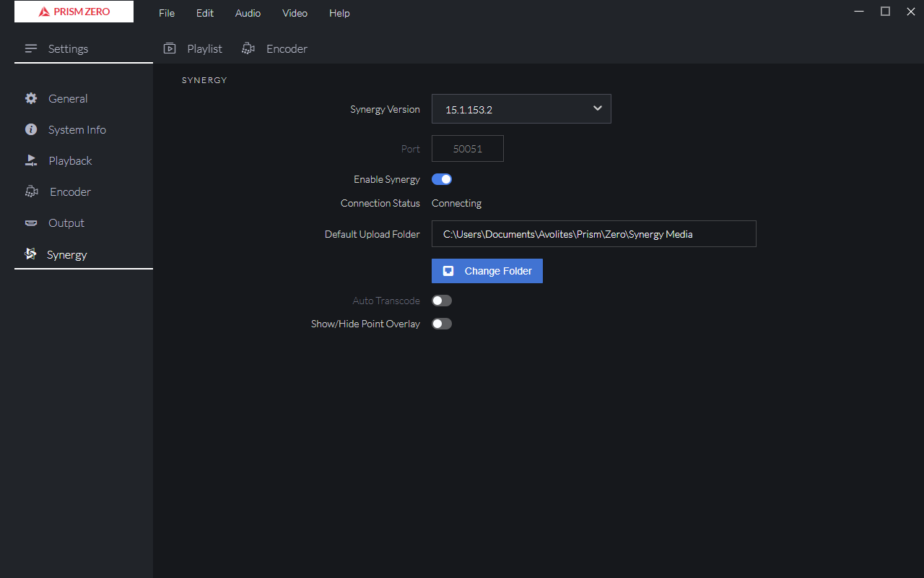Select the Port input field
Viewport: 924px width, 578px height.
(467, 148)
